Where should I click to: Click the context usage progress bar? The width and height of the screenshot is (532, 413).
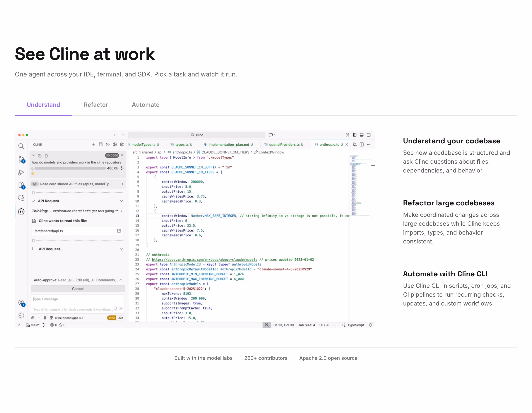(70, 168)
